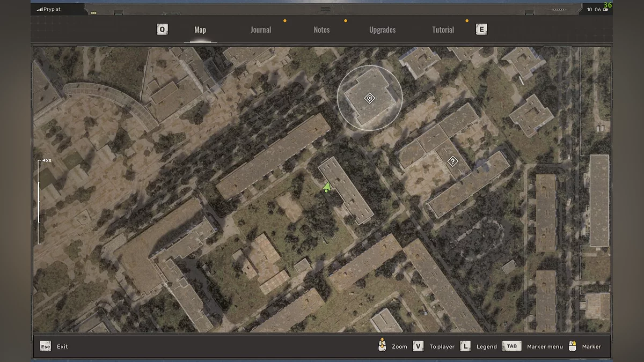Screen dimensions: 644x362
Task: Click the green player arrow on the map
Action: [x=327, y=187]
